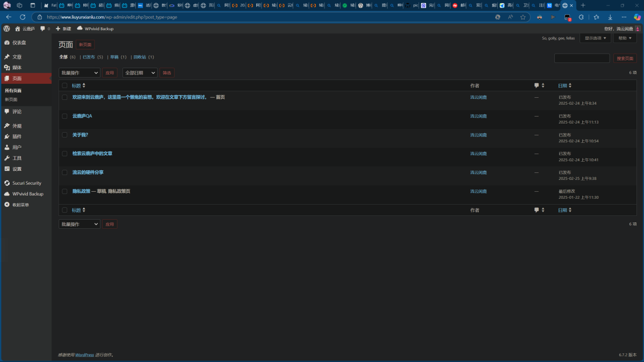Click the 新页面 button beside the heading
The image size is (644, 362).
(85, 45)
